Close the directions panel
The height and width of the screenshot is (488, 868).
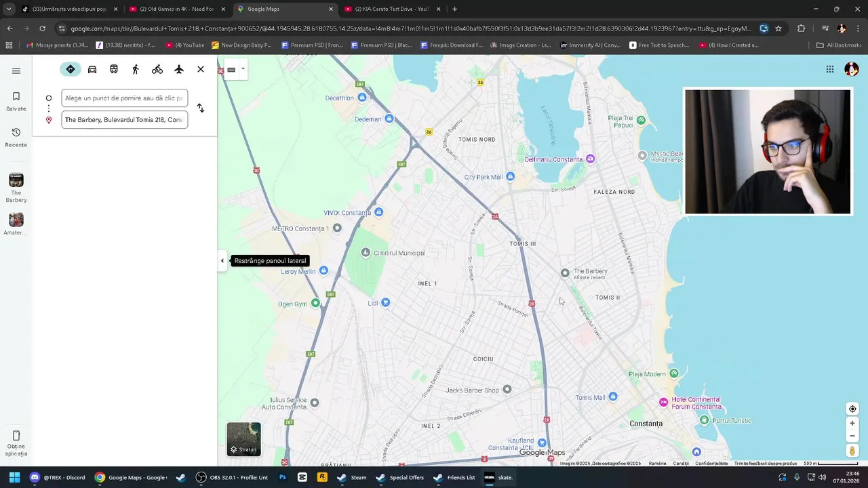(201, 69)
